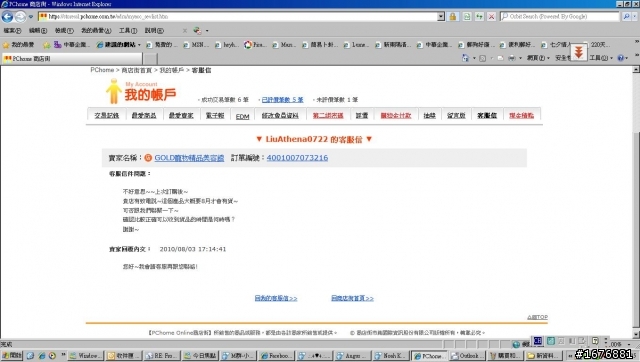This screenshot has width=640, height=362.
Task: Click 商店街首頁 in the breadcrumb
Action: click(x=136, y=70)
